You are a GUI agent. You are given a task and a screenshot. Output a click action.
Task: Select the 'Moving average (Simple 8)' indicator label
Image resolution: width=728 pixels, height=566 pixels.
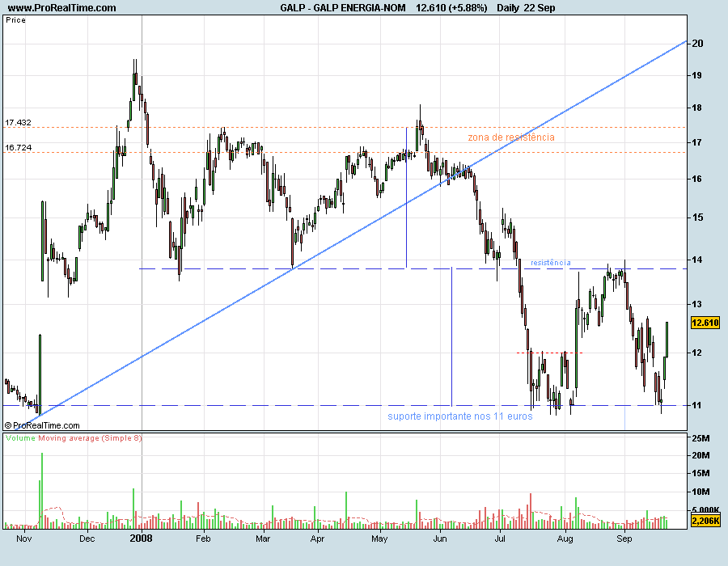pyautogui.click(x=90, y=438)
